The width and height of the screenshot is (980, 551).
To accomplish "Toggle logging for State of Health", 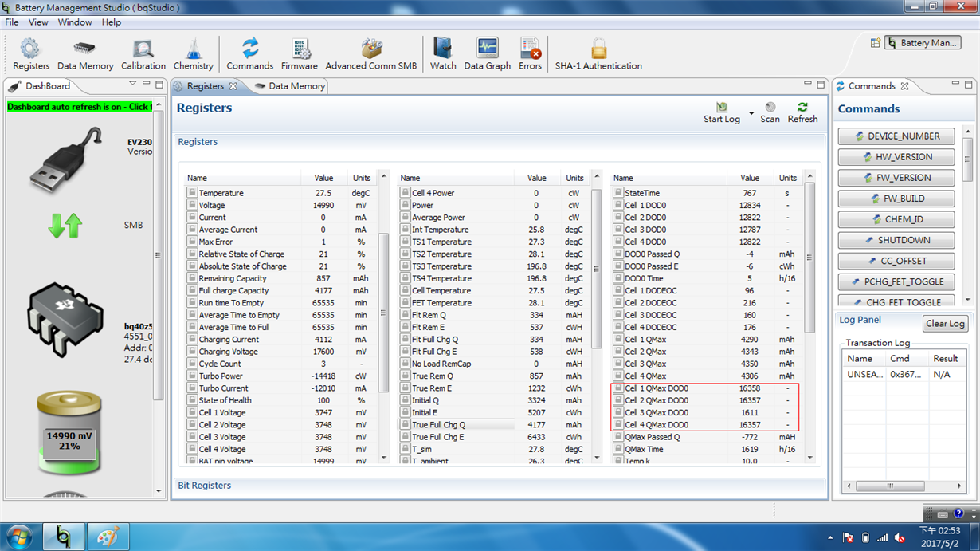I will [x=192, y=400].
